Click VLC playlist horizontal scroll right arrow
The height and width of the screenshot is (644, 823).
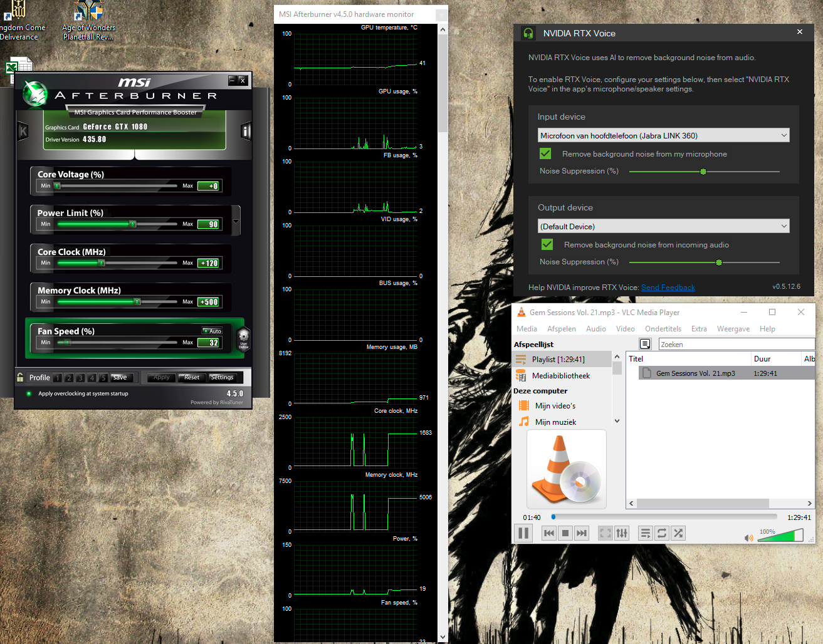[x=809, y=503]
